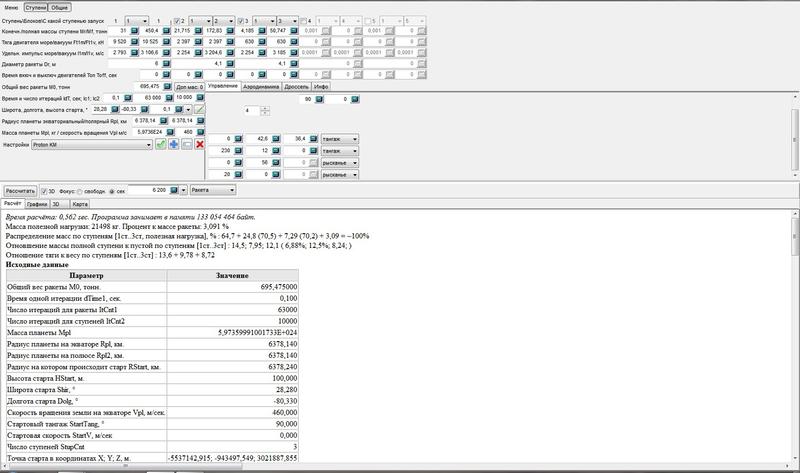The height and width of the screenshot is (473, 800).
Task: Click the teal button beside thrust 9 520
Action: coord(134,42)
